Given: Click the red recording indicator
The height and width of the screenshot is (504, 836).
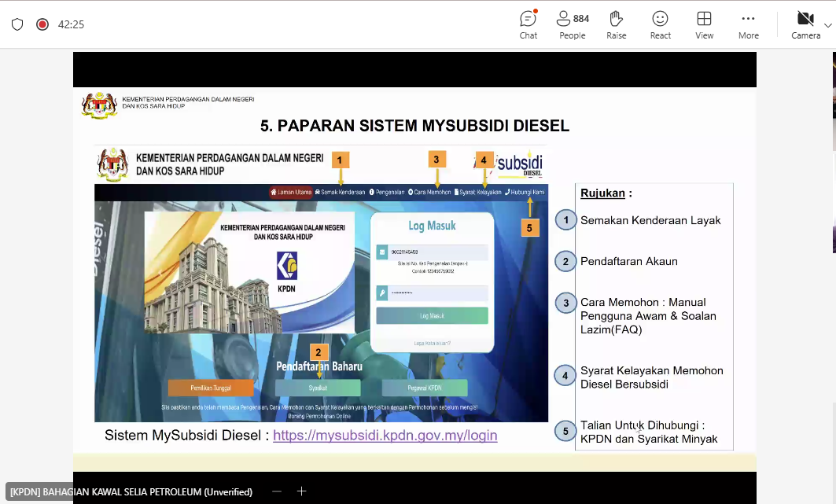Looking at the screenshot, I should coord(42,24).
